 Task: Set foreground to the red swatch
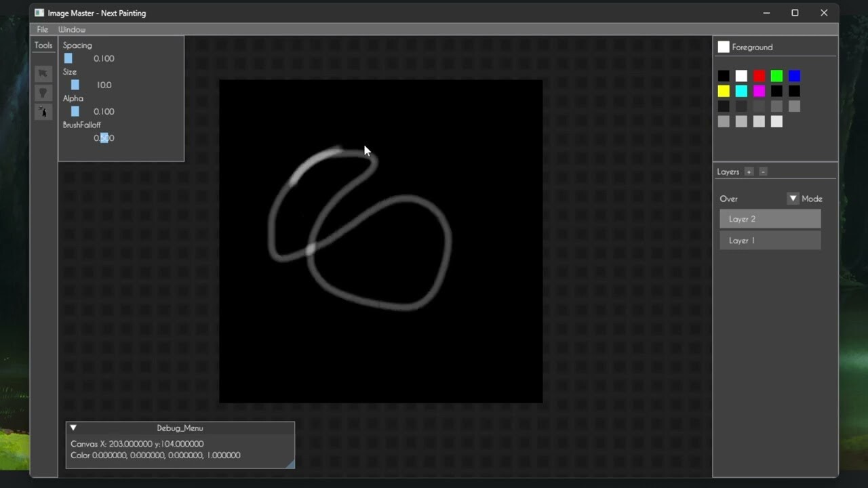[x=759, y=75]
